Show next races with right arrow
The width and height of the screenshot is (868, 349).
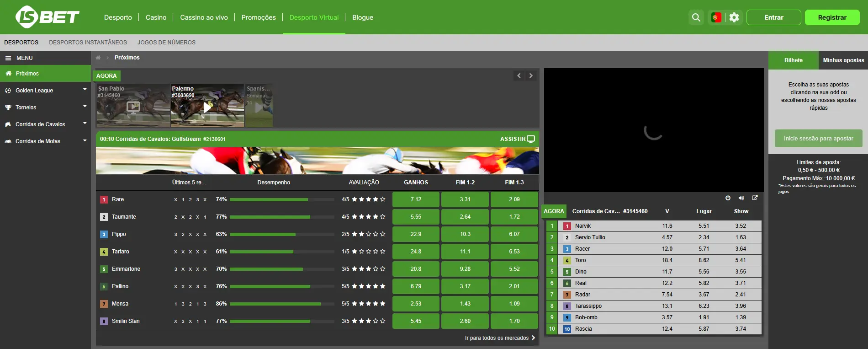click(531, 76)
